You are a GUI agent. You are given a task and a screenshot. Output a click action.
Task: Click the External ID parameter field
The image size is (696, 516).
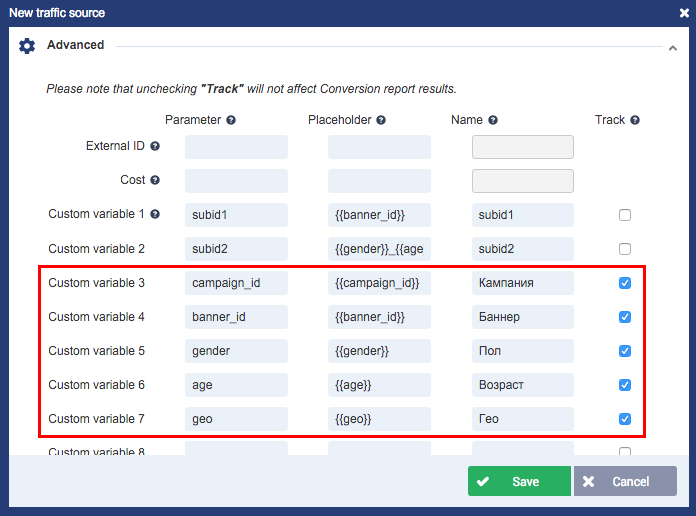(236, 147)
